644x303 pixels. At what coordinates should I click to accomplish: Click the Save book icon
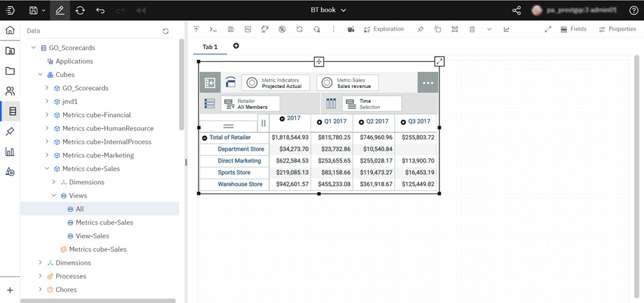(x=34, y=10)
